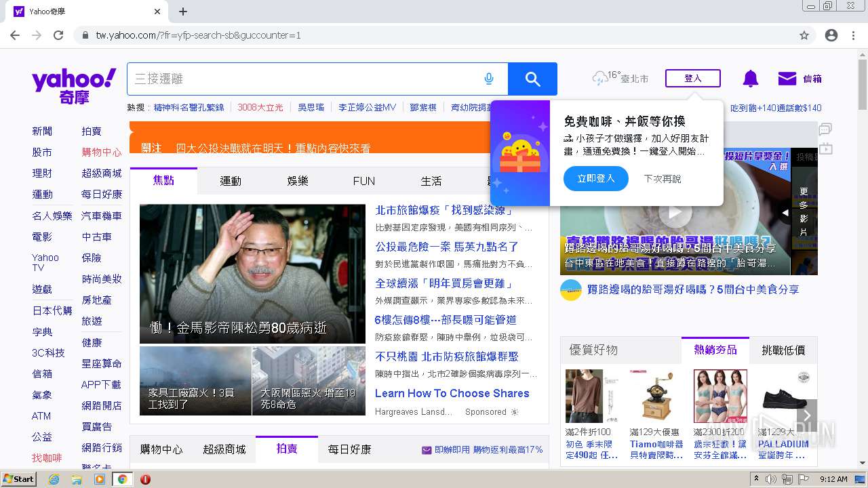Click the chat bubbles icon at right edge
The height and width of the screenshot is (488, 868).
point(825,129)
